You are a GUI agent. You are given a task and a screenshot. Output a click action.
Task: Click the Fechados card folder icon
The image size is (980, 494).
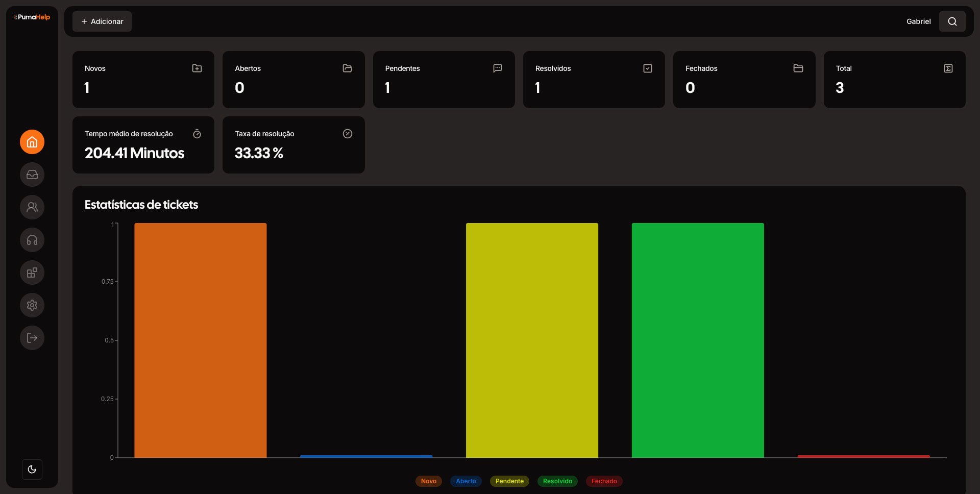(798, 68)
